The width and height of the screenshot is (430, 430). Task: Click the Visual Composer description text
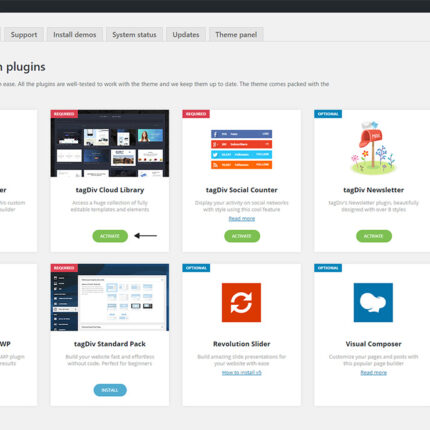[x=374, y=360]
